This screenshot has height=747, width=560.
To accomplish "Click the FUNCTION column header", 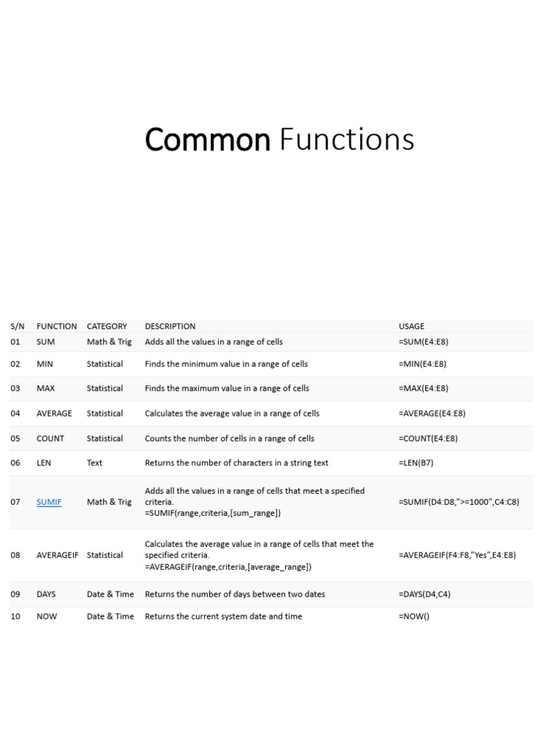I will point(56,326).
